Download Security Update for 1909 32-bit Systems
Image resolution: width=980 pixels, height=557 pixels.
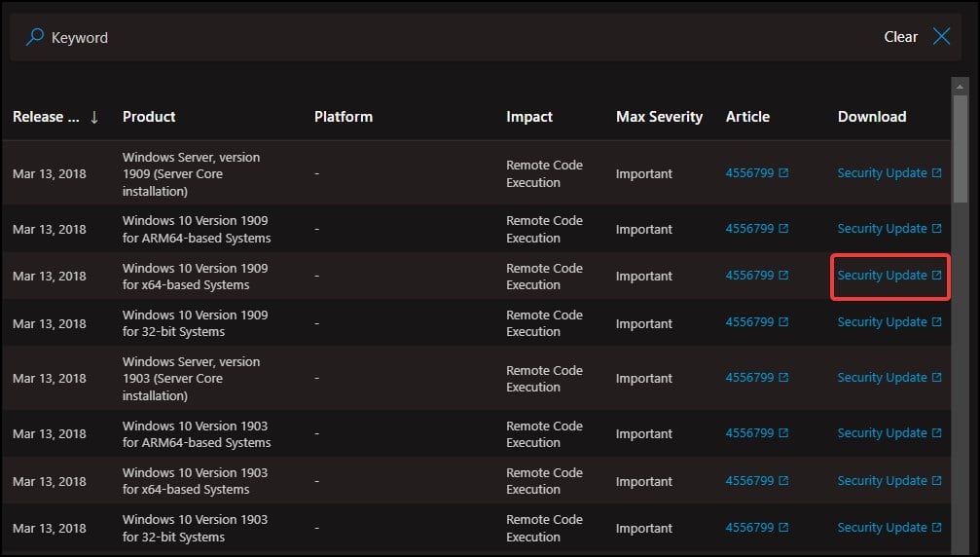coord(882,322)
